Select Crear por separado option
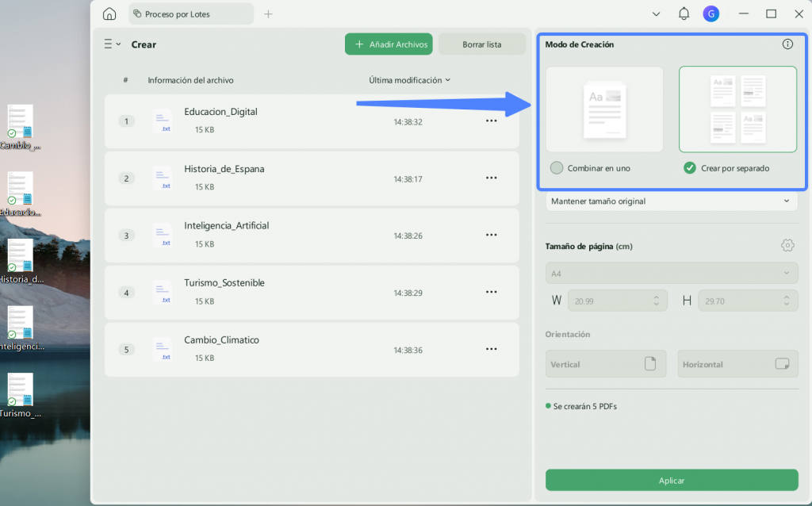 pyautogui.click(x=726, y=168)
